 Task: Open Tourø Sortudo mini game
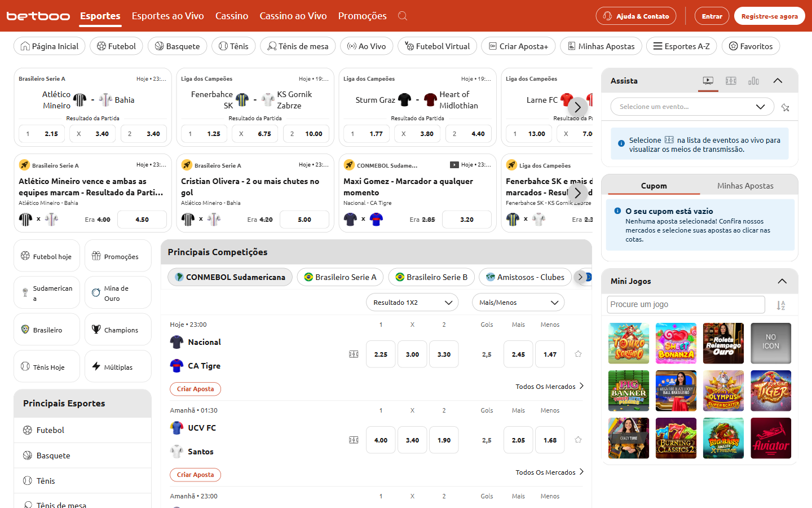[x=629, y=343]
